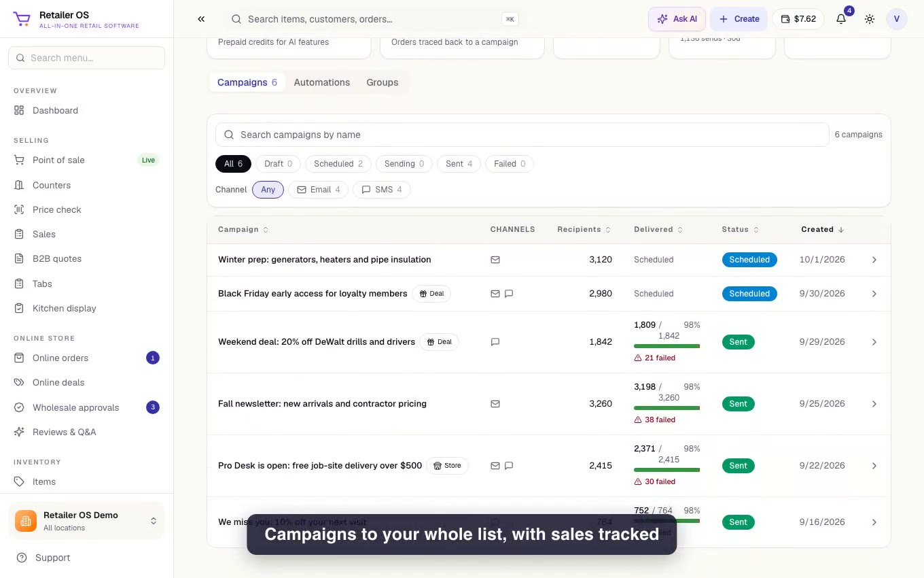924x578 pixels.
Task: Open Price check in sidebar
Action: [x=86, y=209]
